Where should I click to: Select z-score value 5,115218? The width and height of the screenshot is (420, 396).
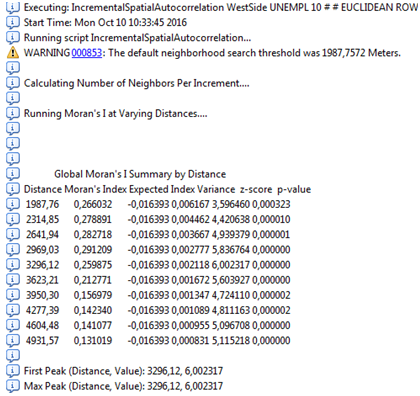231,340
